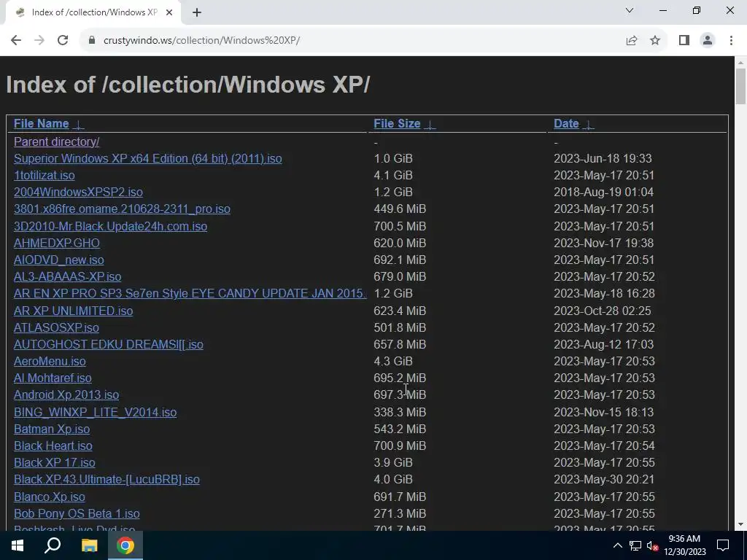Open AIODVD_new.iso link
This screenshot has width=747, height=560.
coord(58,260)
